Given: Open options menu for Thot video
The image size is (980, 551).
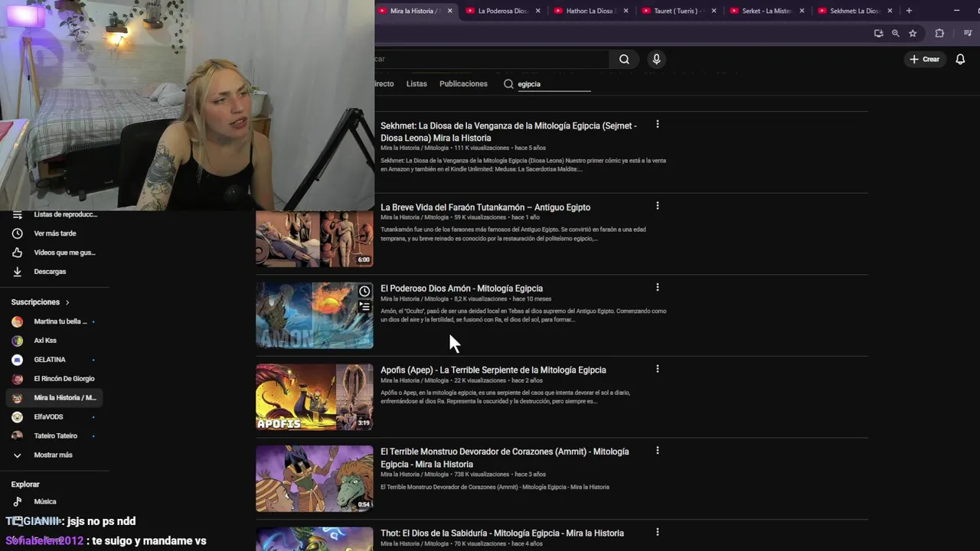Looking at the screenshot, I should 657,532.
